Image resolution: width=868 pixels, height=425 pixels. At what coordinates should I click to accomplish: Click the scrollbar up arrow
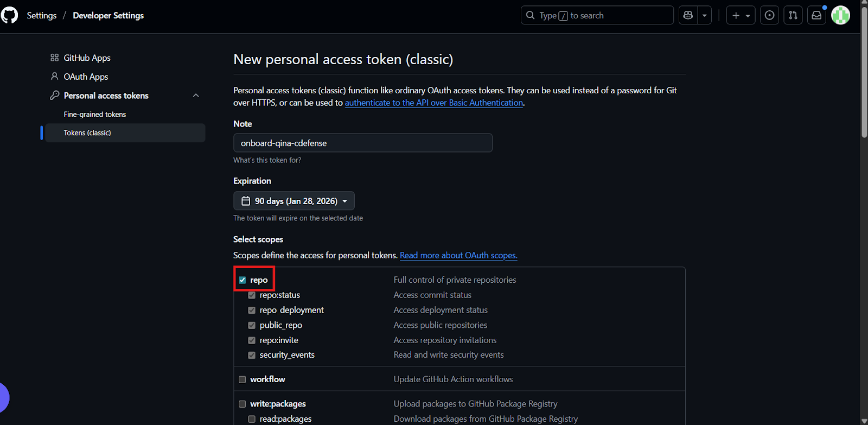[x=864, y=4]
